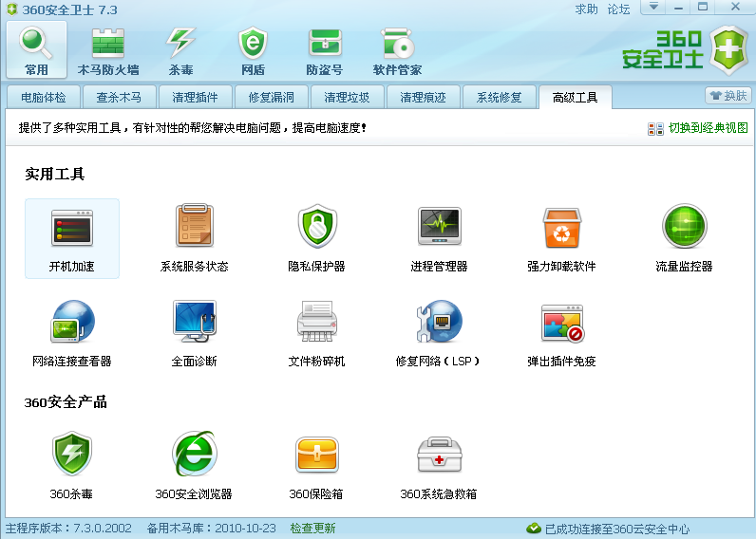Open the 网络连接查看器 tool
The height and width of the screenshot is (539, 756).
(x=72, y=333)
